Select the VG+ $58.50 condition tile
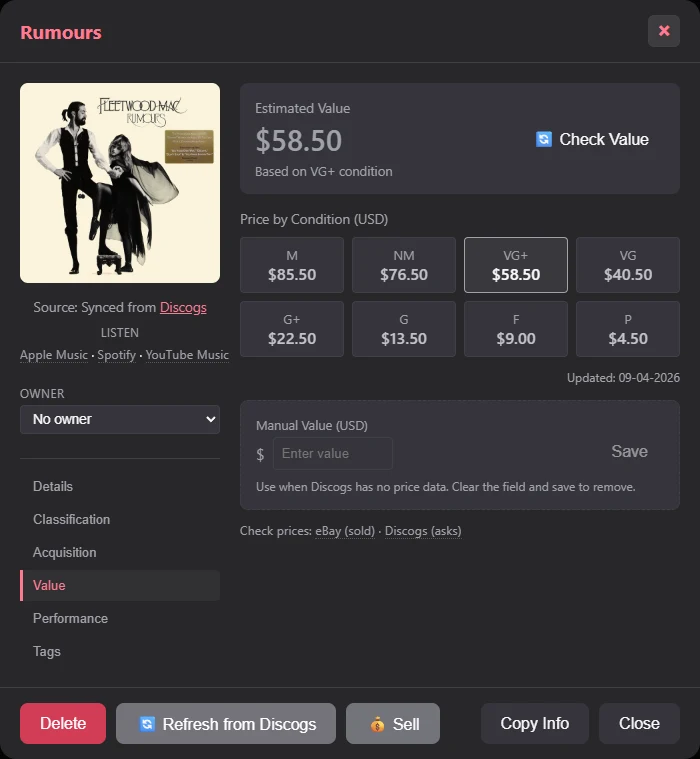The height and width of the screenshot is (759, 700). coord(516,265)
